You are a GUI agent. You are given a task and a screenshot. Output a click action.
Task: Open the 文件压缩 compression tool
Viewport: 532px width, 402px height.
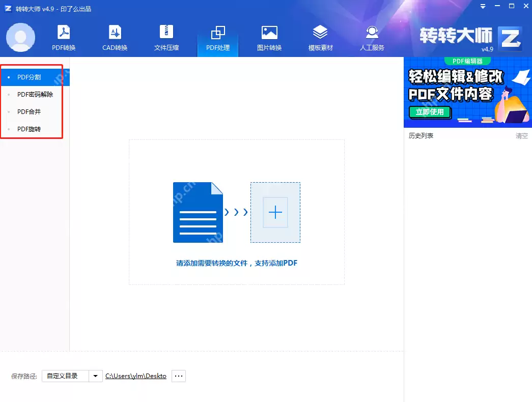[x=166, y=37]
